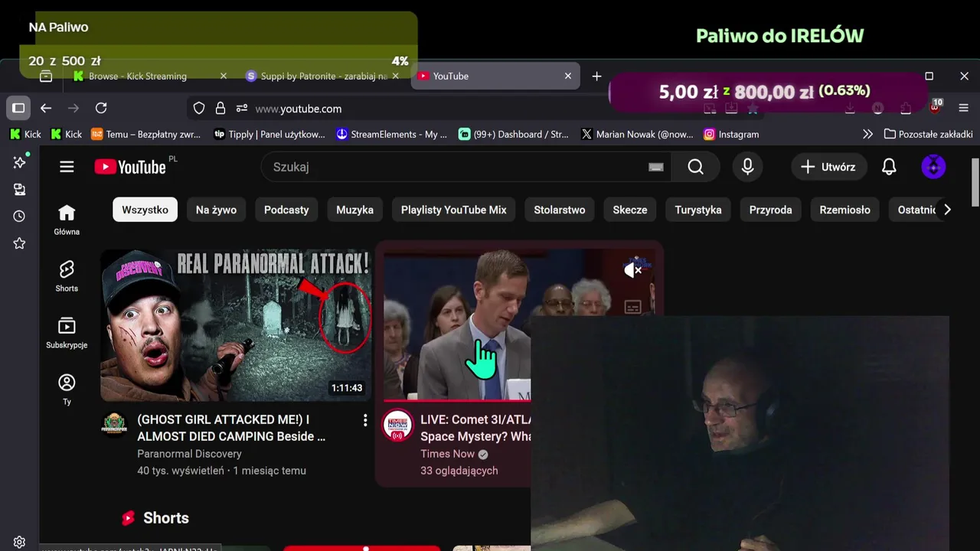Click the Times Now channel avatar

[x=397, y=426]
